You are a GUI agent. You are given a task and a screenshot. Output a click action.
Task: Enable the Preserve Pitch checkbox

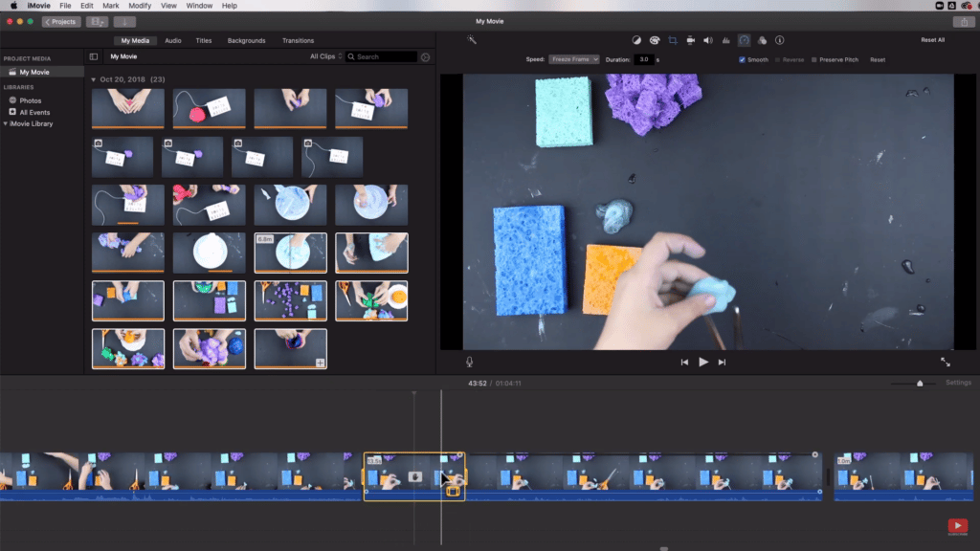(x=814, y=59)
